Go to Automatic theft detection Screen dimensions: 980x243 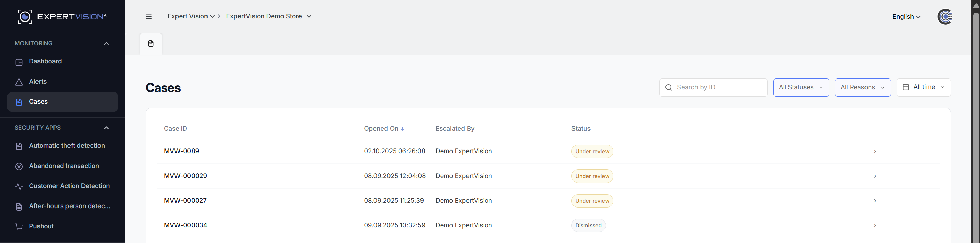pyautogui.click(x=66, y=145)
